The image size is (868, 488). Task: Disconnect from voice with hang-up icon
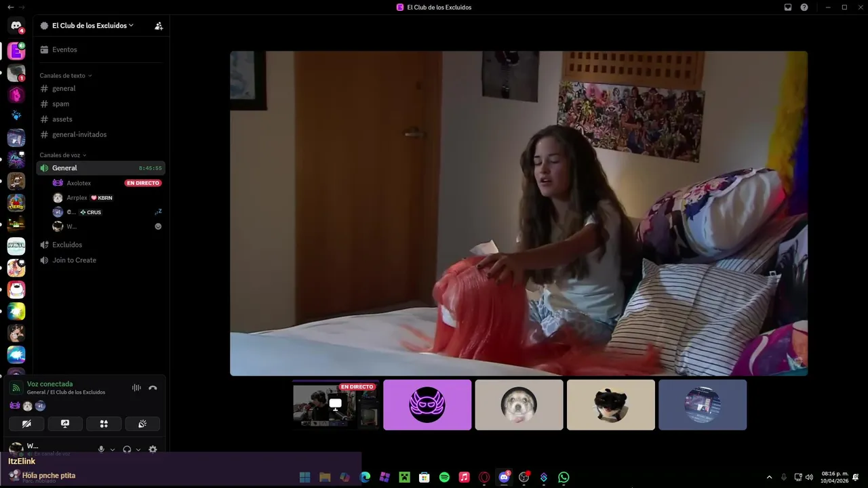pos(153,388)
